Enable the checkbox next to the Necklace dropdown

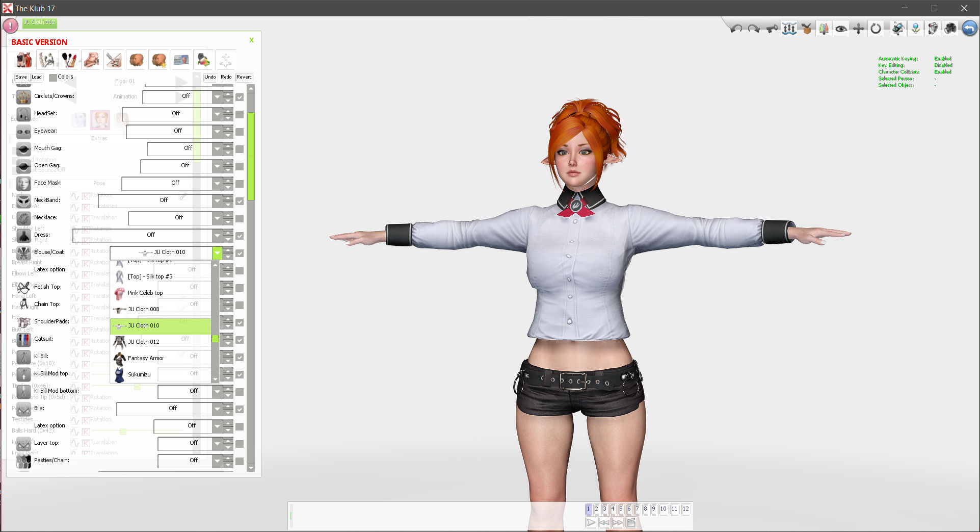coord(240,218)
